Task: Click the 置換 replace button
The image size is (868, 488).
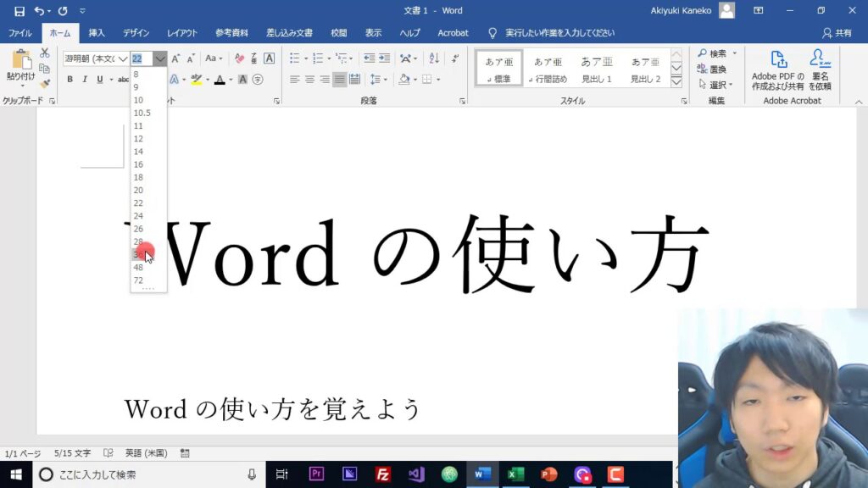Action: point(712,69)
